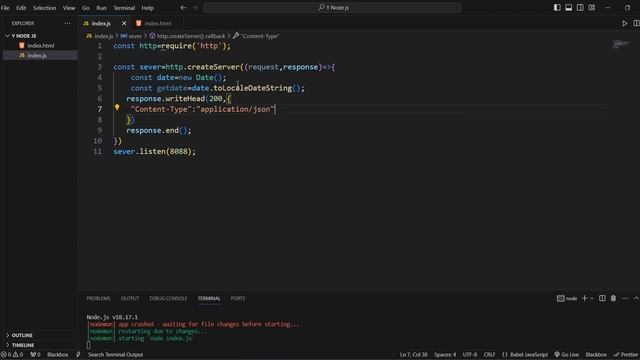Toggle the primary side bar layout icon
The image size is (640, 360).
pyautogui.click(x=557, y=8)
